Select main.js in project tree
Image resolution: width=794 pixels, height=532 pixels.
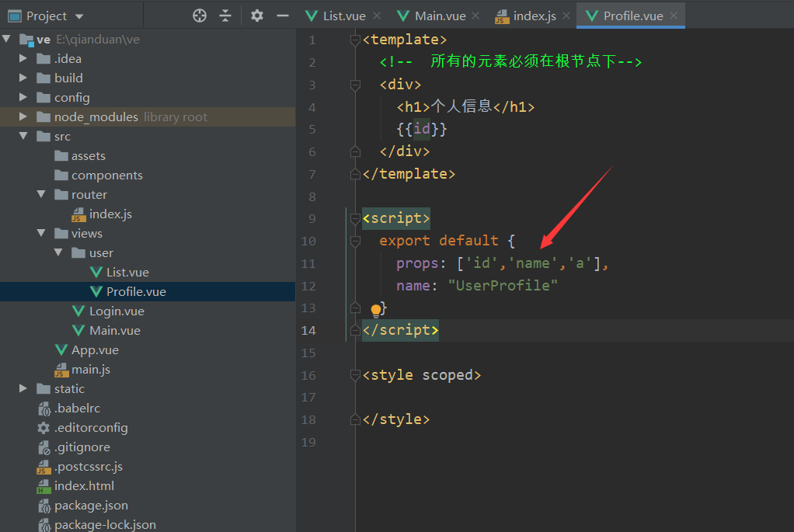coord(91,370)
